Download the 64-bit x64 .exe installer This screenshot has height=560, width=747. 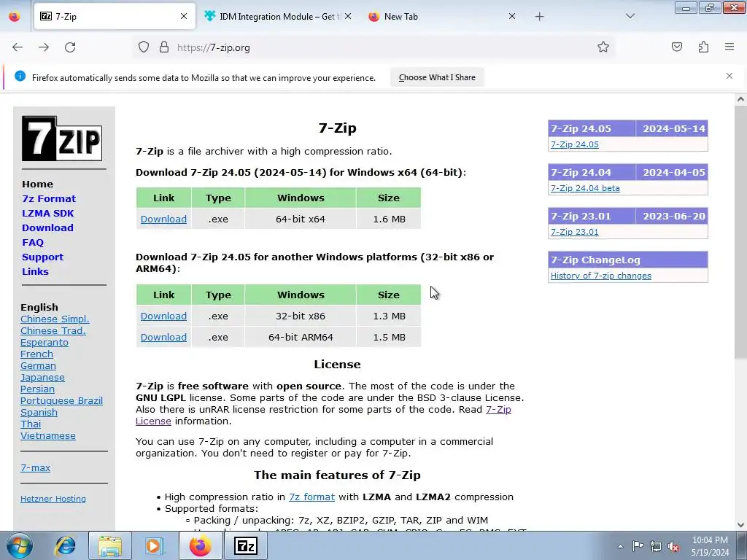tap(163, 219)
